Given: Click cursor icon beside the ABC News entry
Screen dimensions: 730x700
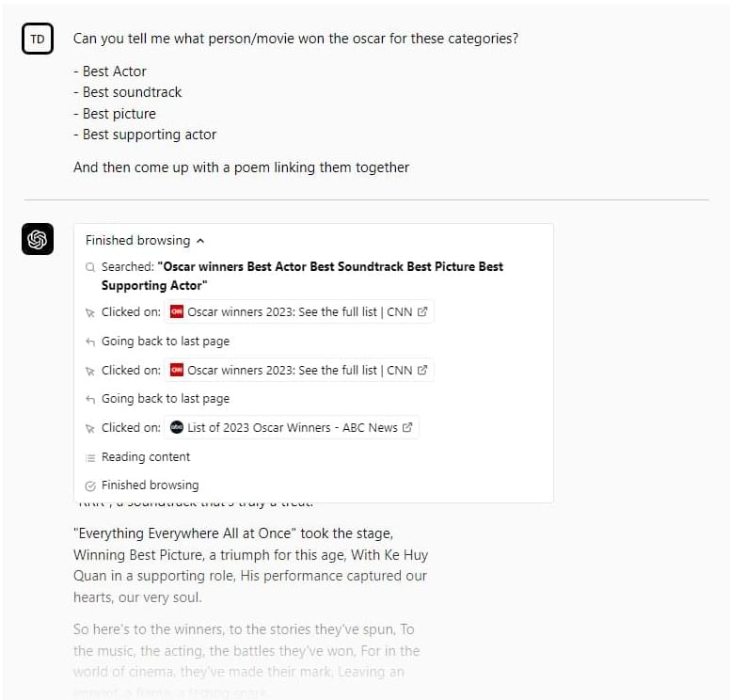Looking at the screenshot, I should pyautogui.click(x=90, y=428).
